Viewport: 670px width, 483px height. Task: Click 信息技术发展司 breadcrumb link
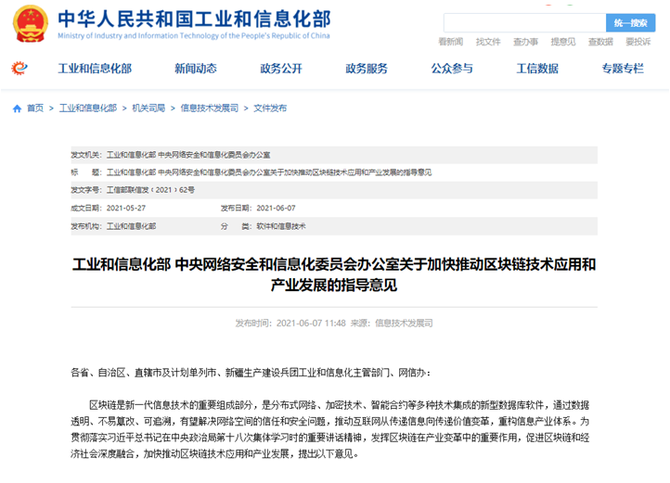(x=209, y=107)
